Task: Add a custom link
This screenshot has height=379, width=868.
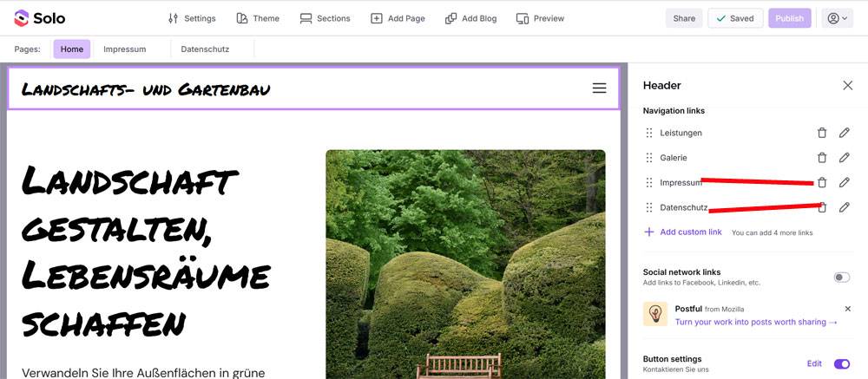Action: 683,232
